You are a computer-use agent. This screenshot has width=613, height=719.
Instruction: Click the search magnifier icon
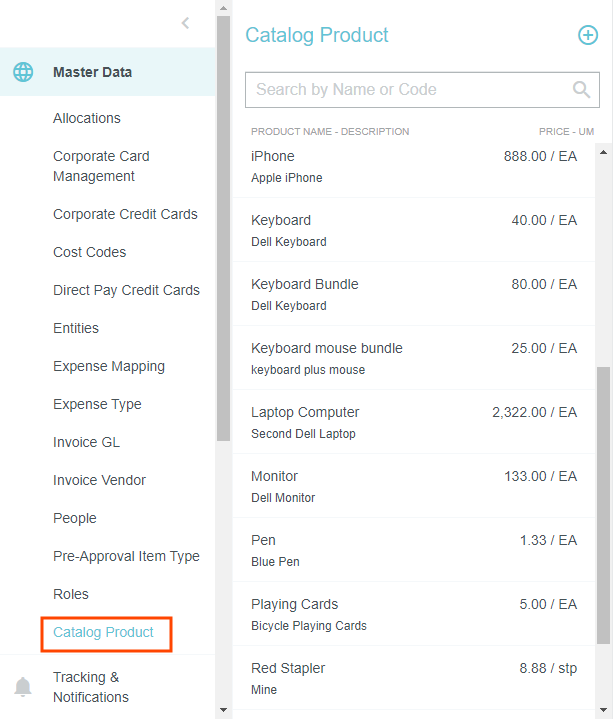581,90
